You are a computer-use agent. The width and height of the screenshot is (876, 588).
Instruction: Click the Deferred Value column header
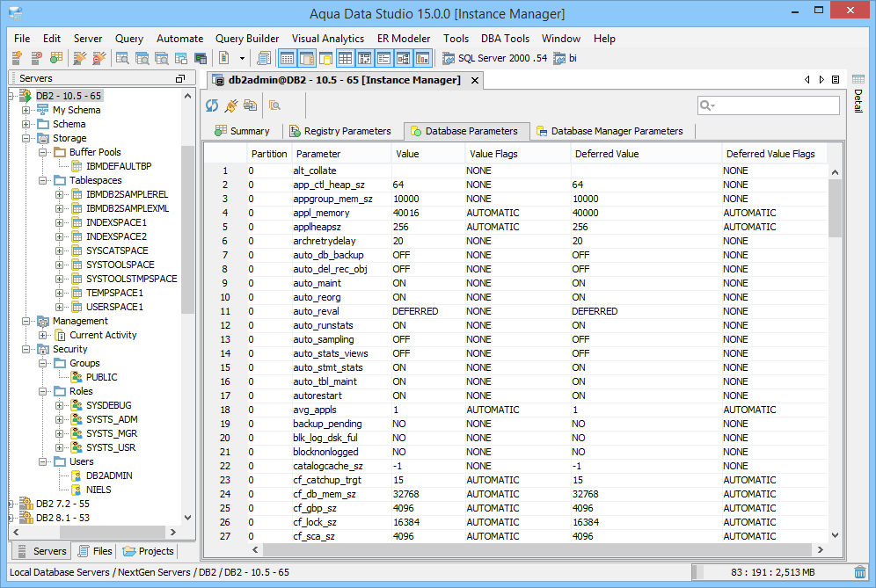(646, 154)
